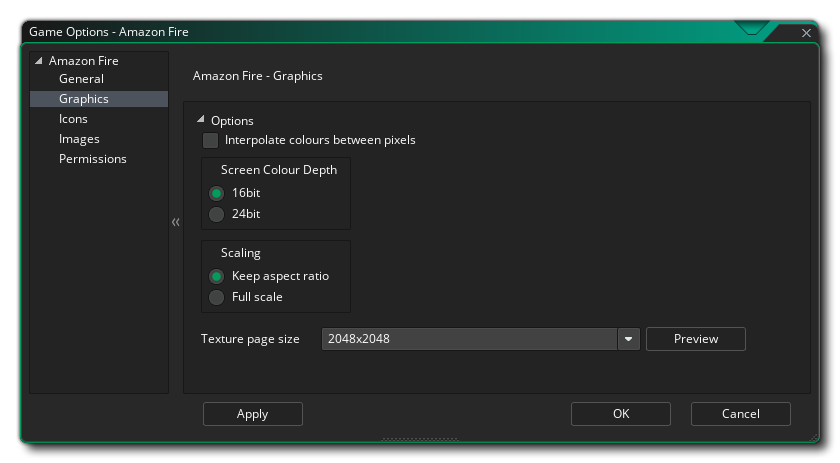This screenshot has height=463, width=840.
Task: Collapse the Amazon Fire tree node
Action: [x=39, y=61]
